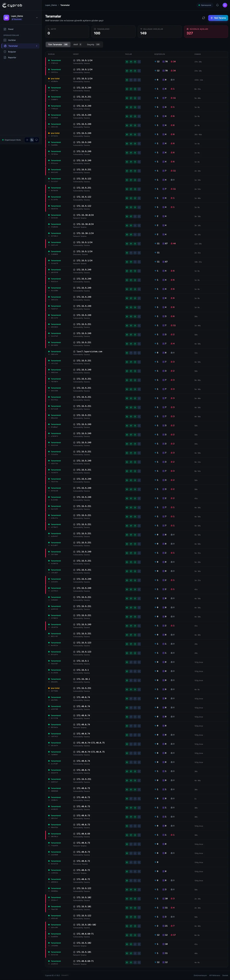Open the Taramalar sidebar menu item

pyautogui.click(x=21, y=46)
